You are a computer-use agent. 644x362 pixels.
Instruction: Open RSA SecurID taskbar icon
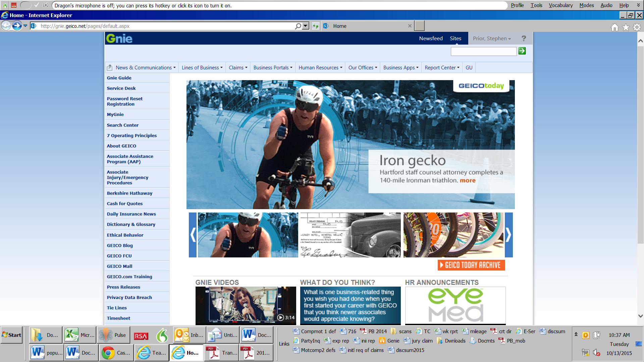[x=141, y=336]
